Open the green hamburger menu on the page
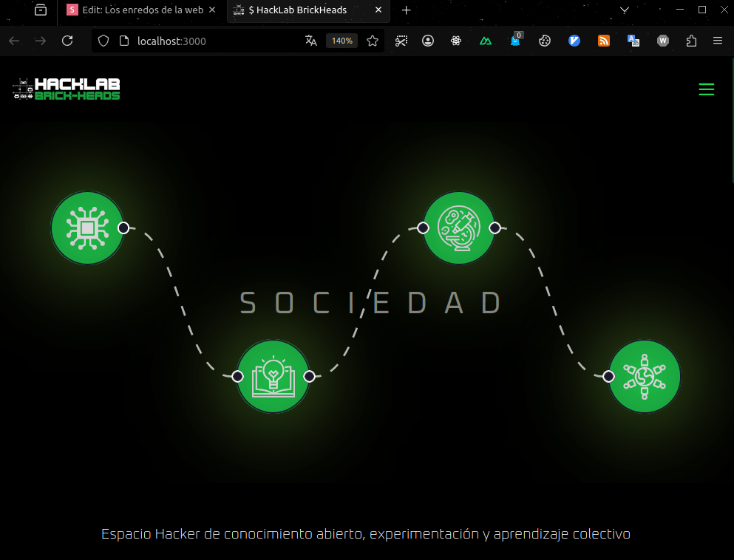The image size is (734, 560). 707,89
